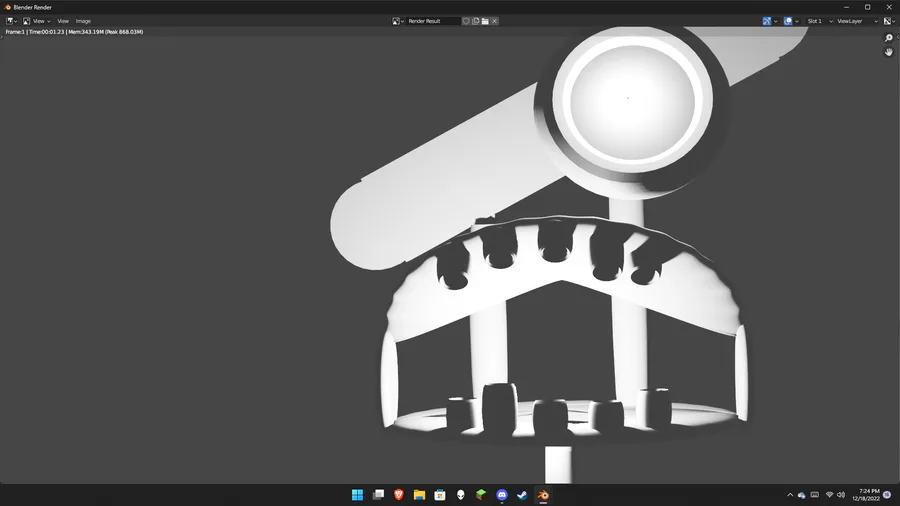Open Discord from taskbar
900x506 pixels.
click(x=502, y=495)
